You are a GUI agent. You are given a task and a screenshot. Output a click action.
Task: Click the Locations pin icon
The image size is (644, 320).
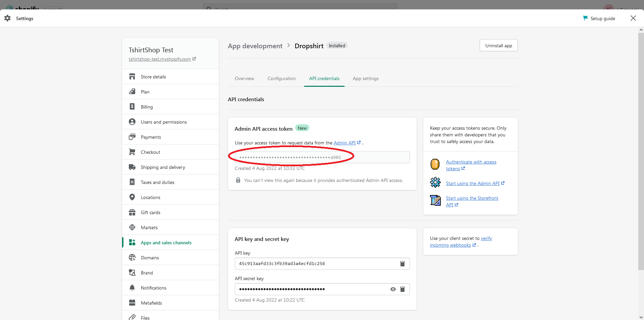(132, 197)
